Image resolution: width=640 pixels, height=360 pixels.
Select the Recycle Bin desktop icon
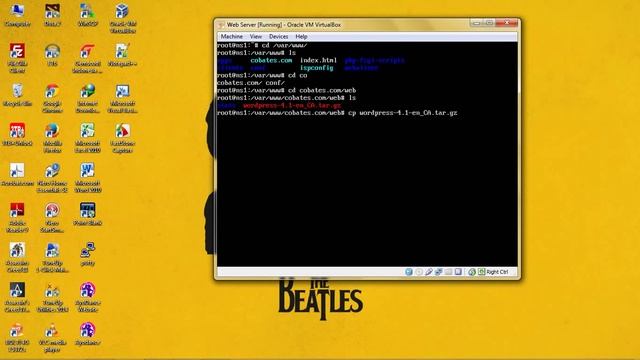[17, 95]
